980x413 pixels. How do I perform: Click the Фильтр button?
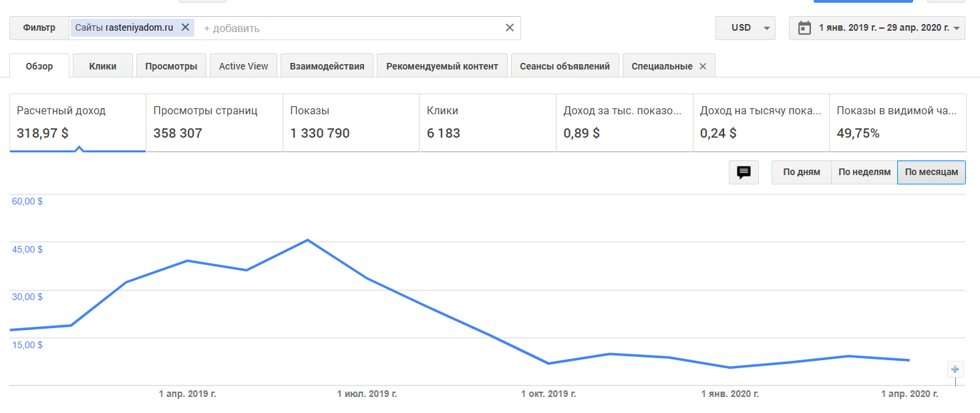39,28
